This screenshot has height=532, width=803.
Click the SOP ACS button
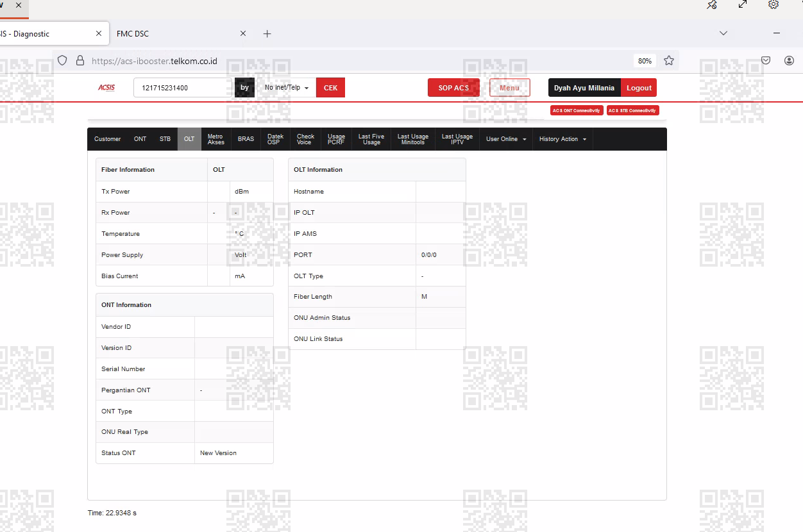tap(453, 88)
